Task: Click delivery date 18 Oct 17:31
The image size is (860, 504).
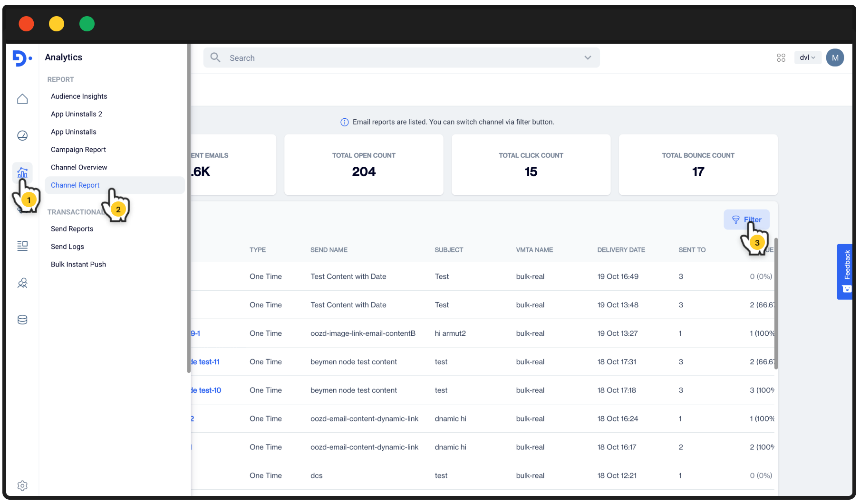Action: click(617, 362)
